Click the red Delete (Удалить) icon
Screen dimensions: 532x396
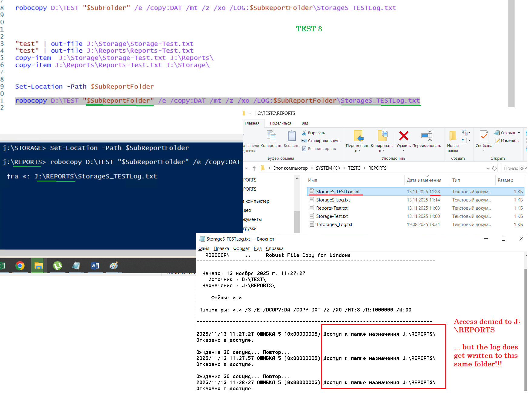pos(404,136)
